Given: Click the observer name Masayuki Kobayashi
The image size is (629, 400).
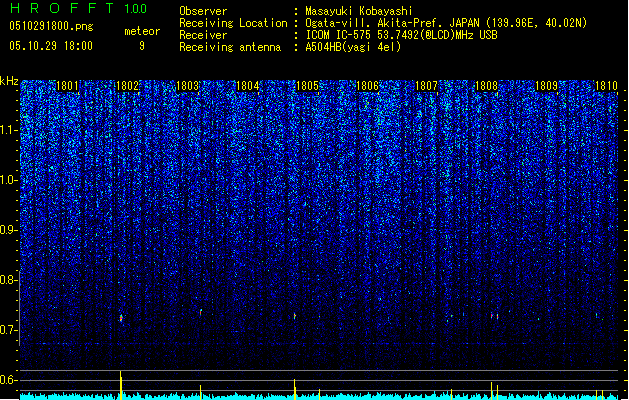Looking at the screenshot, I should [x=359, y=11].
